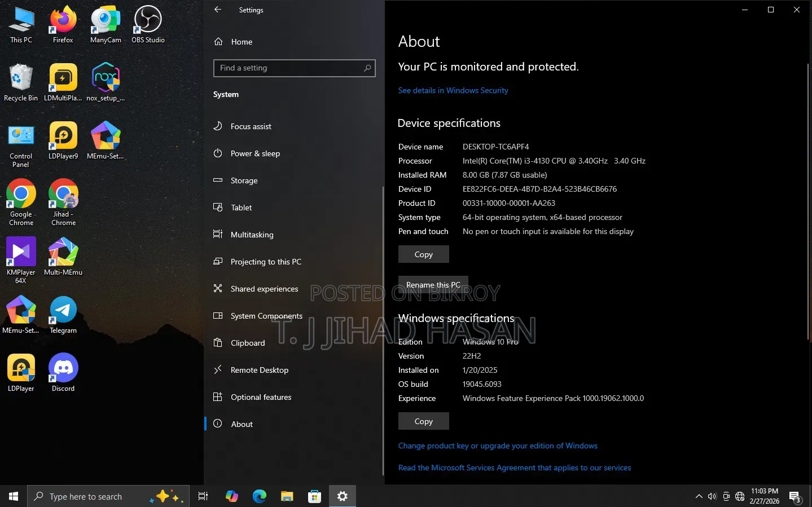Select Control Panel desktop icon
The image size is (812, 507).
pyautogui.click(x=21, y=145)
